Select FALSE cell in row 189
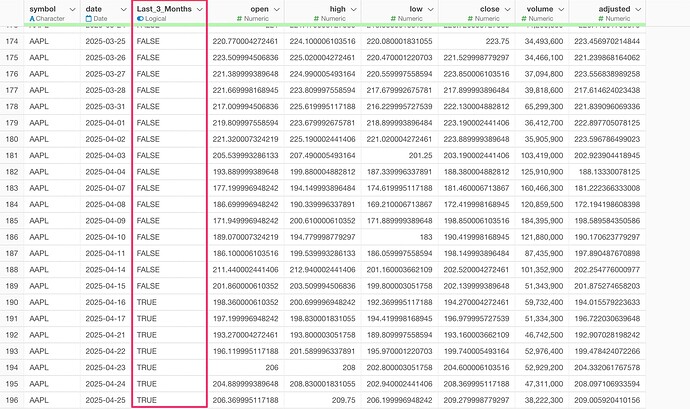 (148, 286)
